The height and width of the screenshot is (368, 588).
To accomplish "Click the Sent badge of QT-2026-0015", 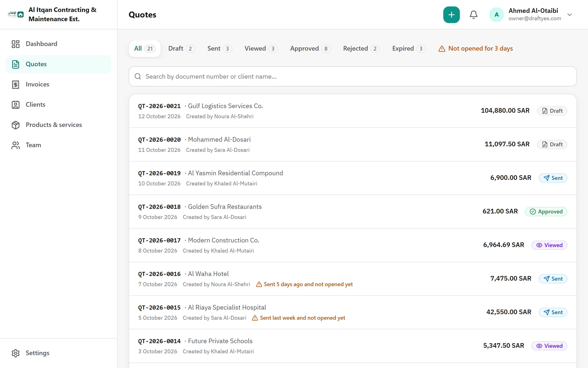I will 553,312.
